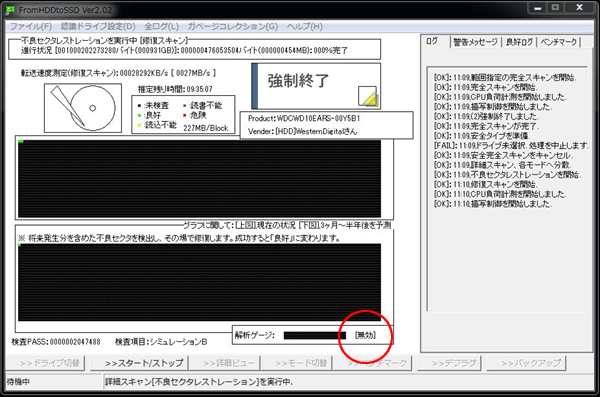The image size is (600, 397).
Task: Click the >>詳細ビュー button
Action: pyautogui.click(x=225, y=363)
